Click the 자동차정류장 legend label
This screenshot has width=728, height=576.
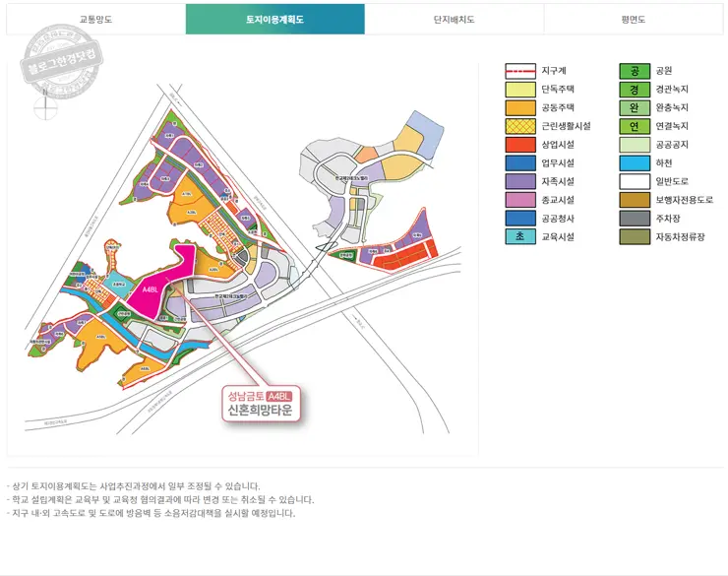pos(680,236)
